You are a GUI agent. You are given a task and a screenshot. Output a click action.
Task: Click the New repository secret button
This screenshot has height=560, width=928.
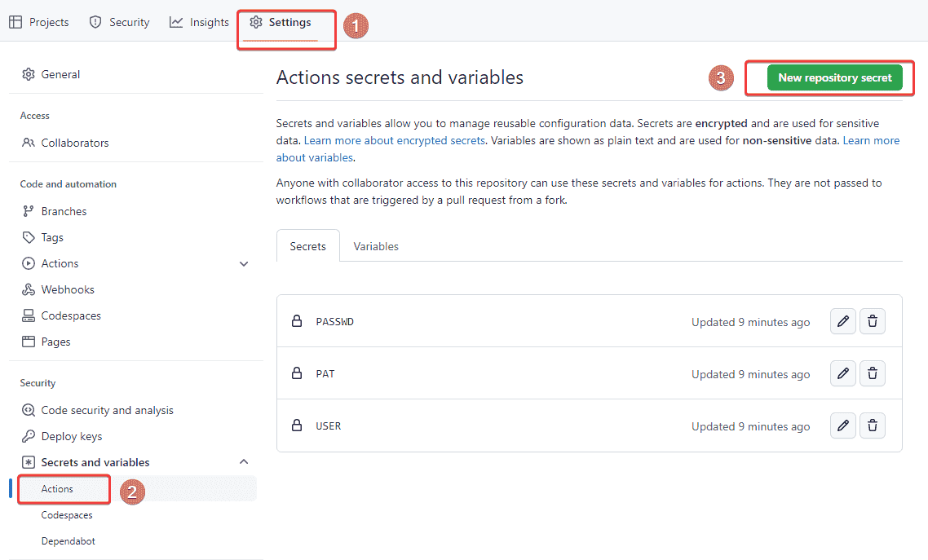[x=834, y=77]
